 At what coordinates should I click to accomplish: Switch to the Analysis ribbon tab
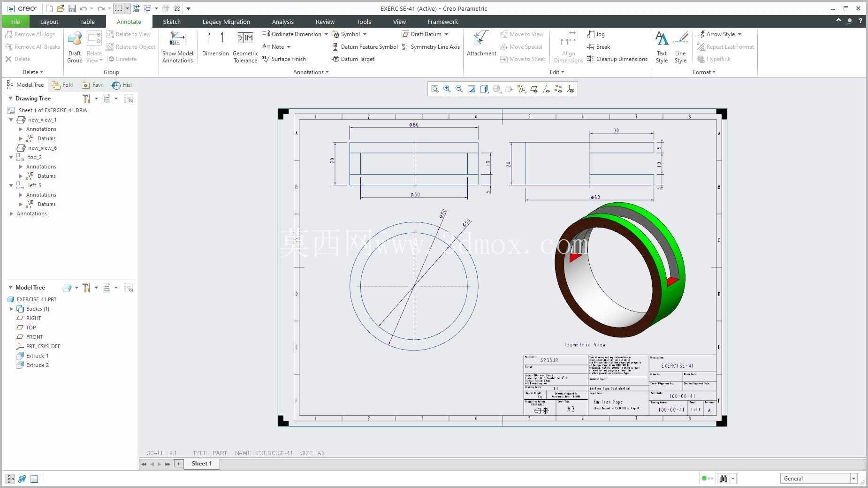coord(282,22)
